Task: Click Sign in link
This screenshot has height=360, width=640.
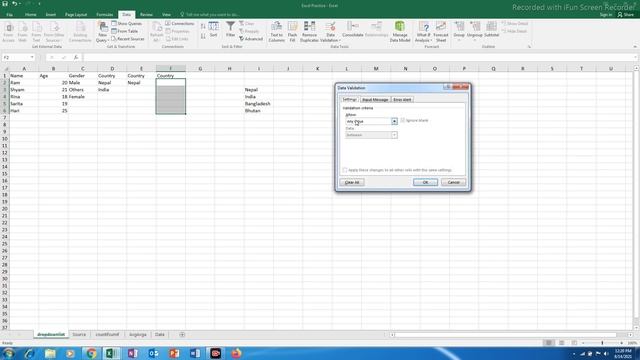Action: (x=606, y=15)
